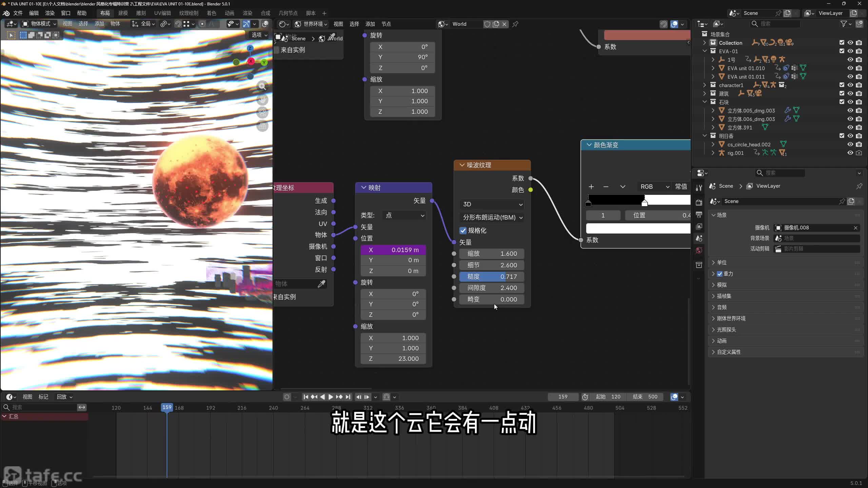Click the eyedropper next to 物体 field
The height and width of the screenshot is (488, 868).
click(321, 284)
